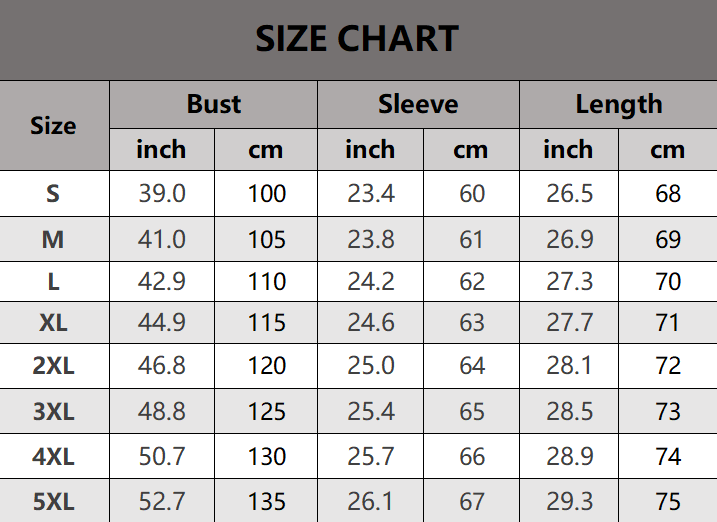The height and width of the screenshot is (522, 717).
Task: Select the Size column header
Action: [x=53, y=125]
